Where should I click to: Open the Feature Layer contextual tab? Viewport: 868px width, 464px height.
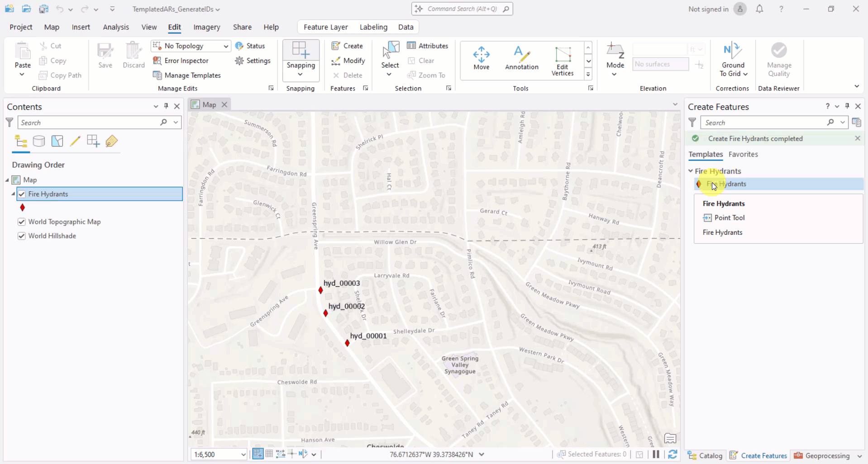click(x=326, y=27)
